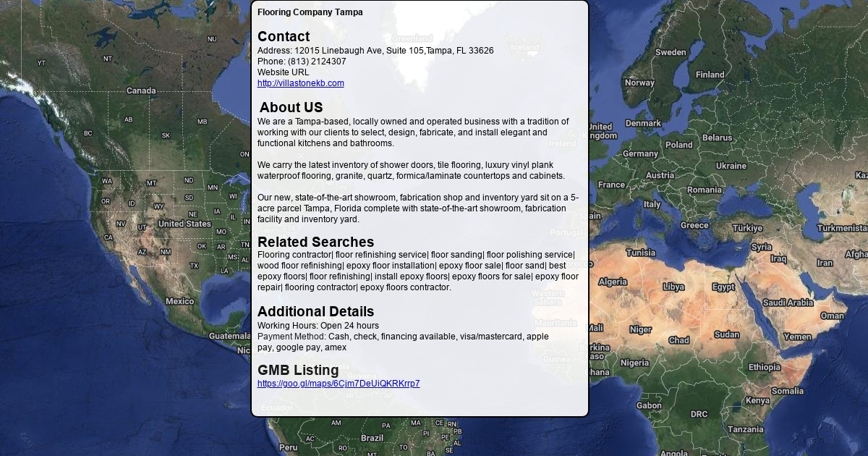Click the Sweden label on the map
The height and width of the screenshot is (456, 868).
671,52
